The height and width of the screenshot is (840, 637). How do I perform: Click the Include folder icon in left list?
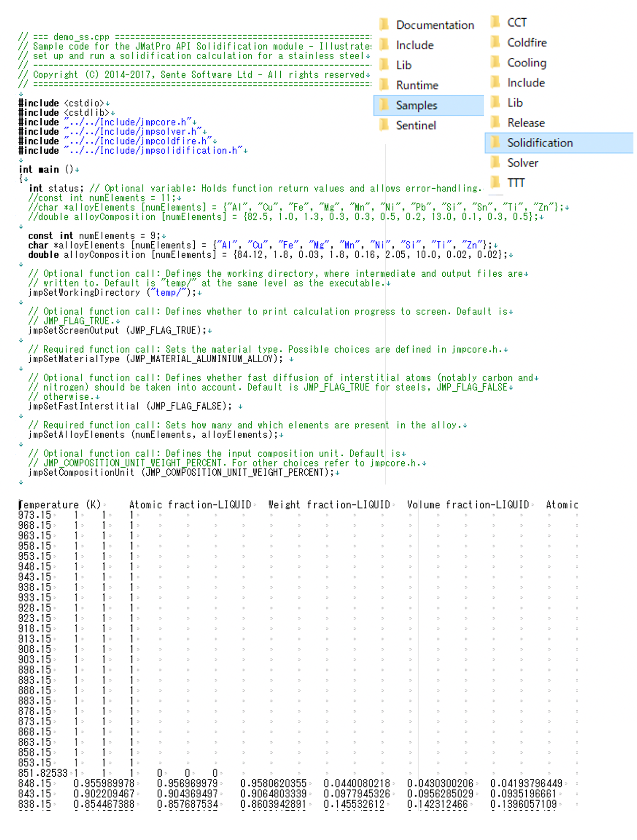click(x=384, y=45)
